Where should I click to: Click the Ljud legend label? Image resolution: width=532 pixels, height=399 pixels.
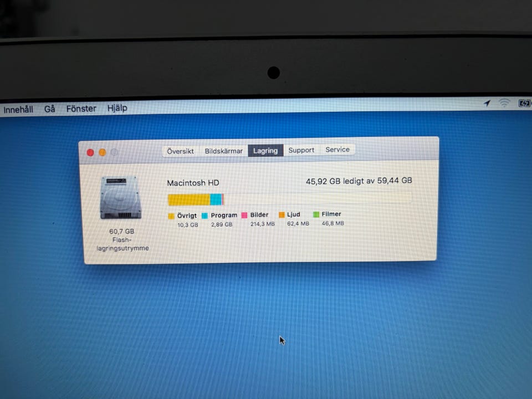pos(294,214)
